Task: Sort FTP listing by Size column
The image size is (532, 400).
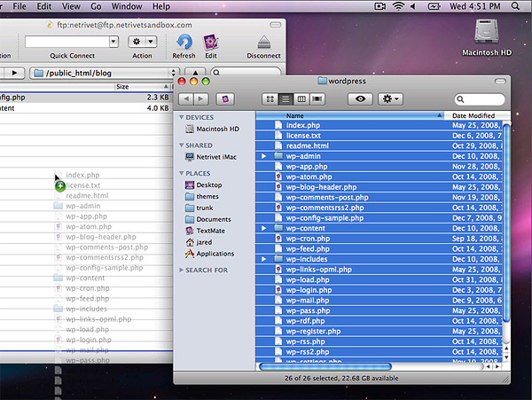Action: [142, 87]
